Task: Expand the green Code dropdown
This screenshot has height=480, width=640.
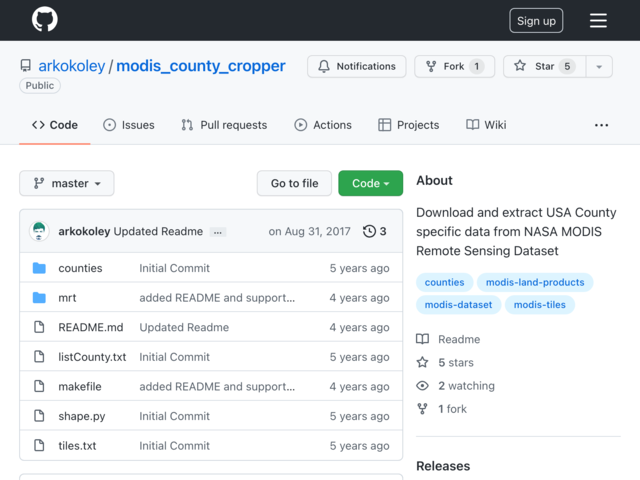Action: tap(371, 183)
